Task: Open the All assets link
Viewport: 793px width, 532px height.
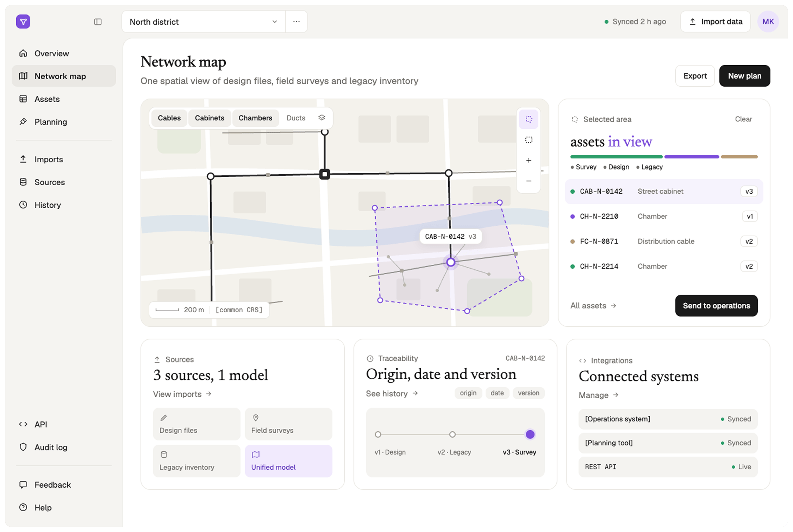Action: 593,306
